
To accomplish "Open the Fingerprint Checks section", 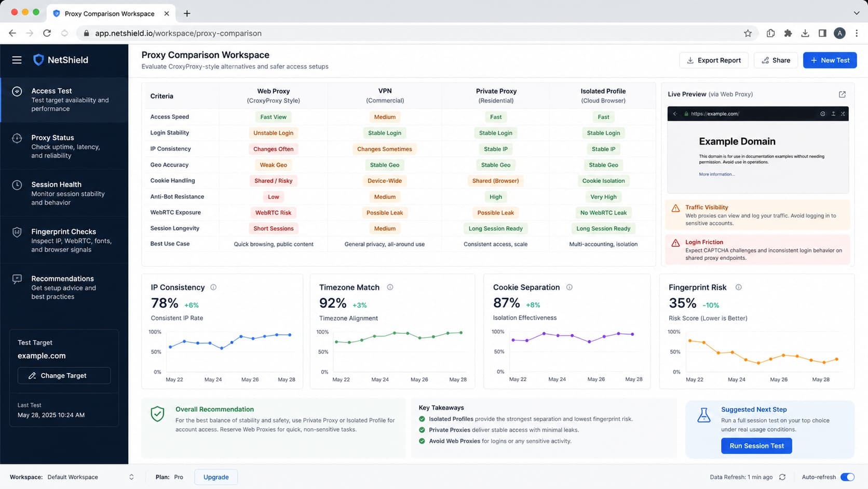I will pos(64,241).
